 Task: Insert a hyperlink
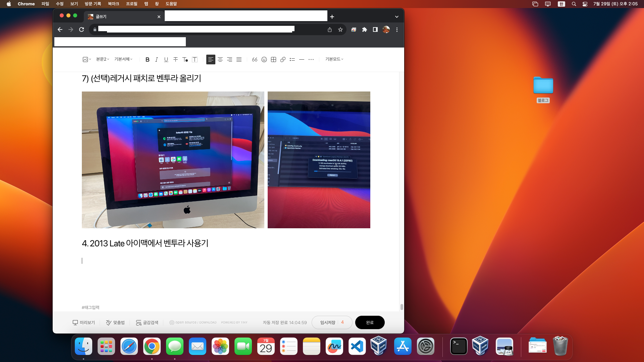click(283, 59)
